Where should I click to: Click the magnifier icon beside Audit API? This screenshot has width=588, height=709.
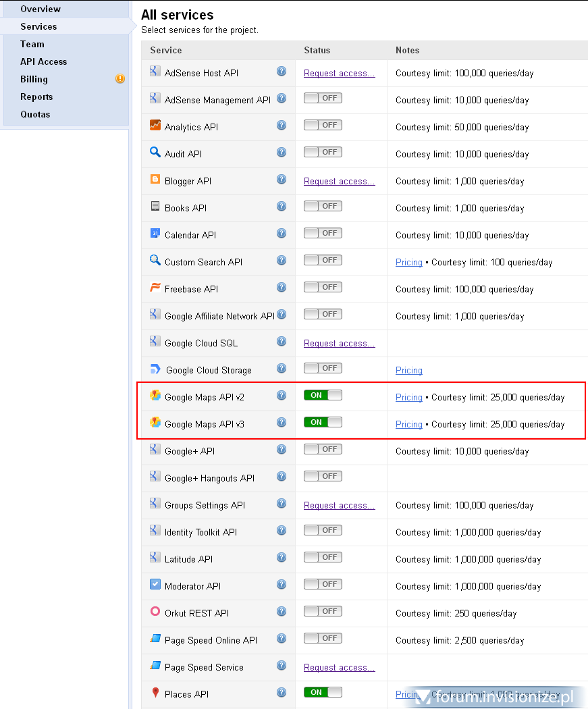[x=155, y=153]
